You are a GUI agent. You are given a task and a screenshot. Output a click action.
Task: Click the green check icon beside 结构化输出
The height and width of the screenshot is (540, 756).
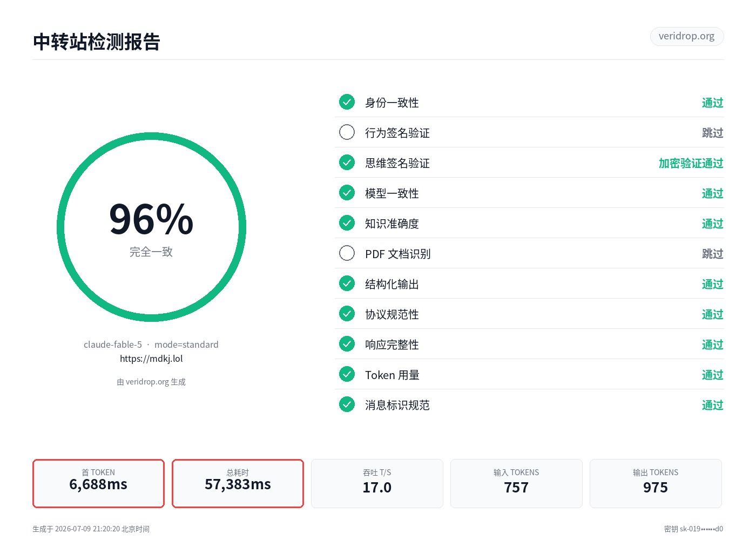point(347,283)
